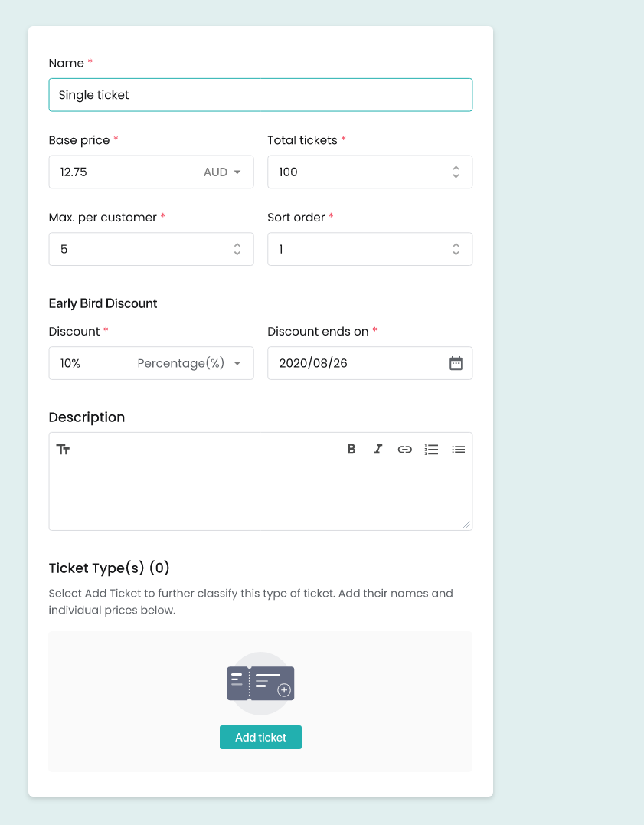Insert a bulleted list in Description
Image resolution: width=644 pixels, height=825 pixels.
458,450
